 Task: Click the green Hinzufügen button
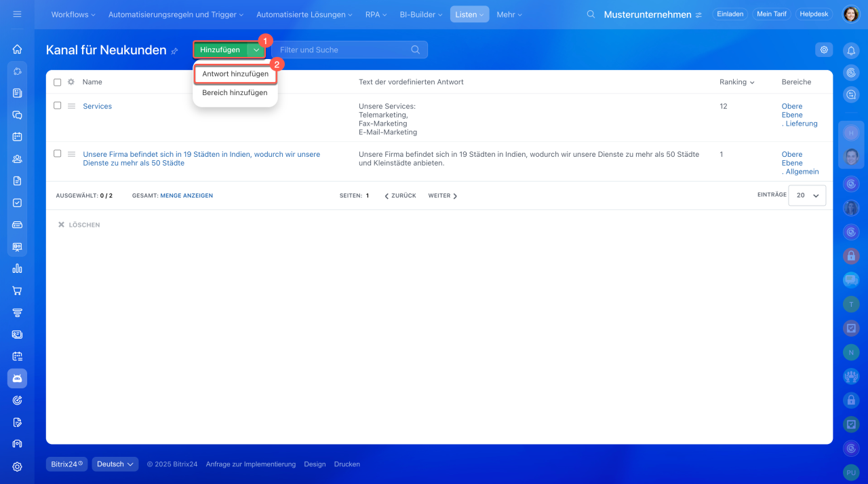click(220, 50)
